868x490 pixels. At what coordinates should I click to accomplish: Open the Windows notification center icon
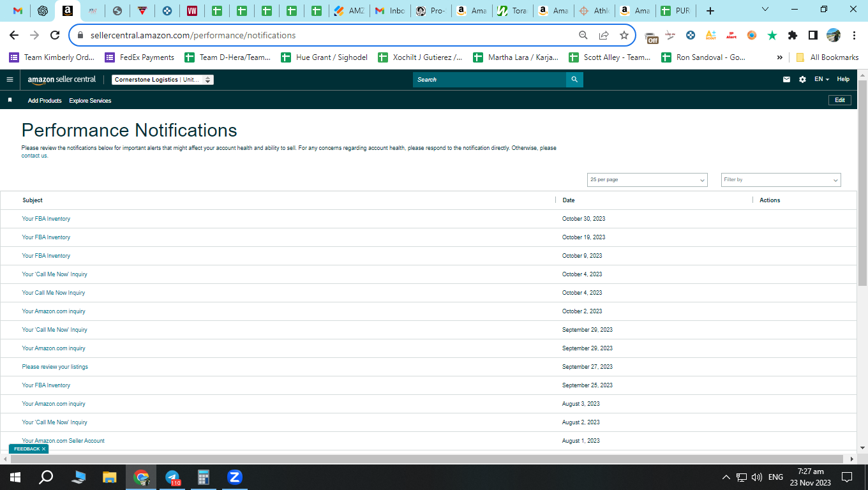pyautogui.click(x=847, y=477)
